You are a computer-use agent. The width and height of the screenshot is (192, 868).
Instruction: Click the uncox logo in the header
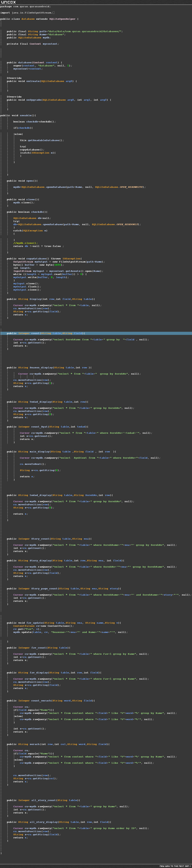tap(8, 2)
